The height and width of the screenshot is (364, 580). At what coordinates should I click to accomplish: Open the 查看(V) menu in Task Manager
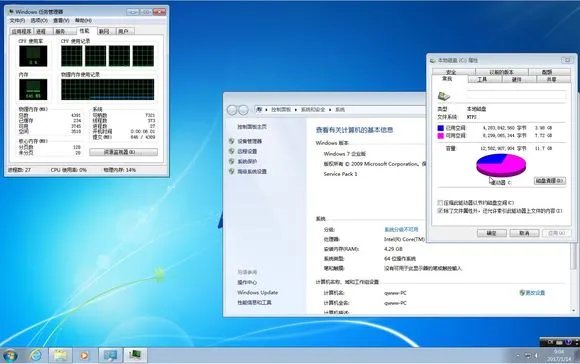[61, 20]
